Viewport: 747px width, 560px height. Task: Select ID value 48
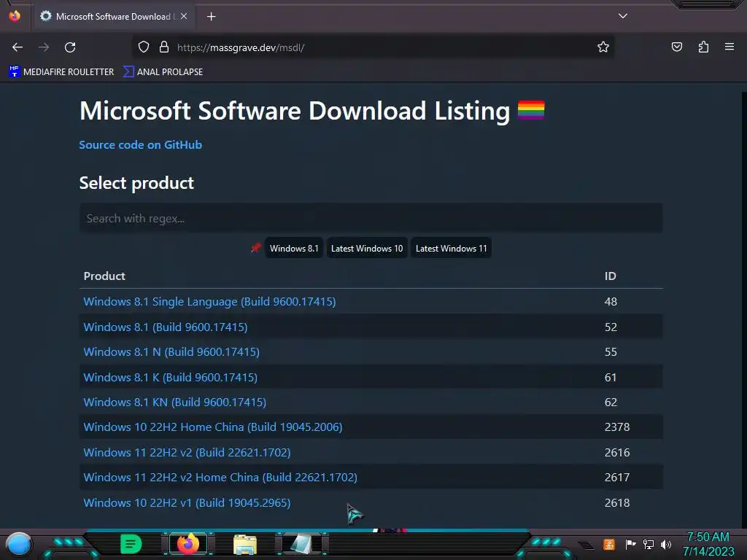611,301
